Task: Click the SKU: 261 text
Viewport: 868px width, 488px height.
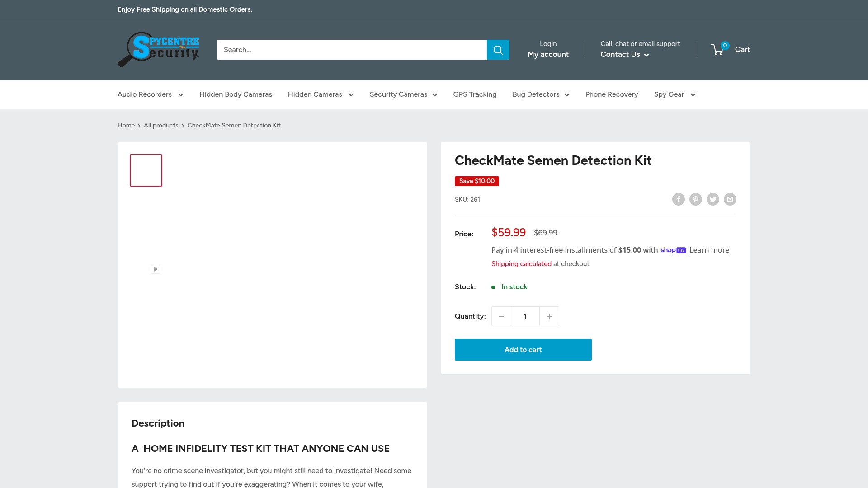Action: pos(467,199)
